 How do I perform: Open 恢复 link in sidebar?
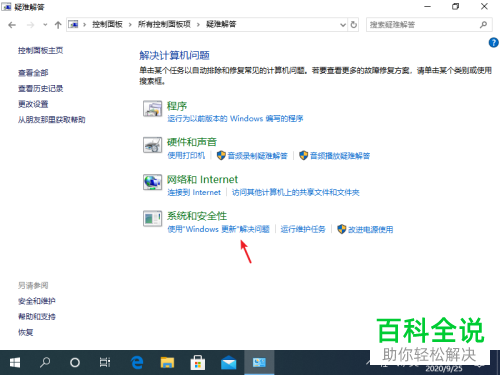(26, 332)
